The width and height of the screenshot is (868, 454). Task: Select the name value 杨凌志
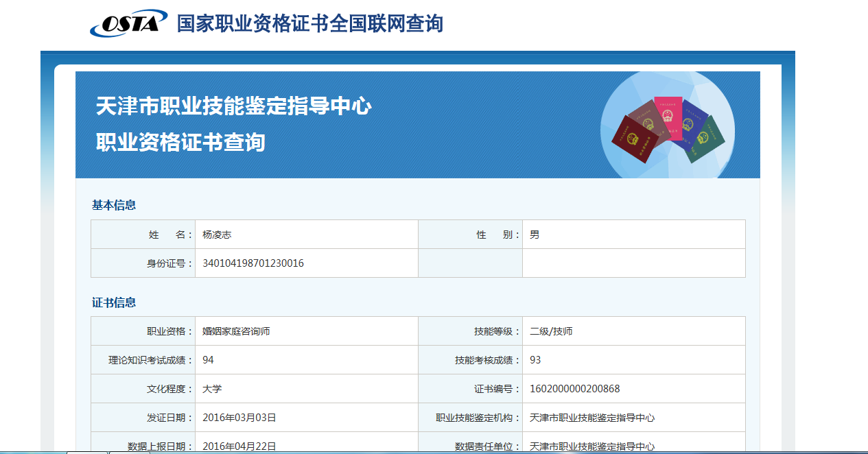[217, 235]
